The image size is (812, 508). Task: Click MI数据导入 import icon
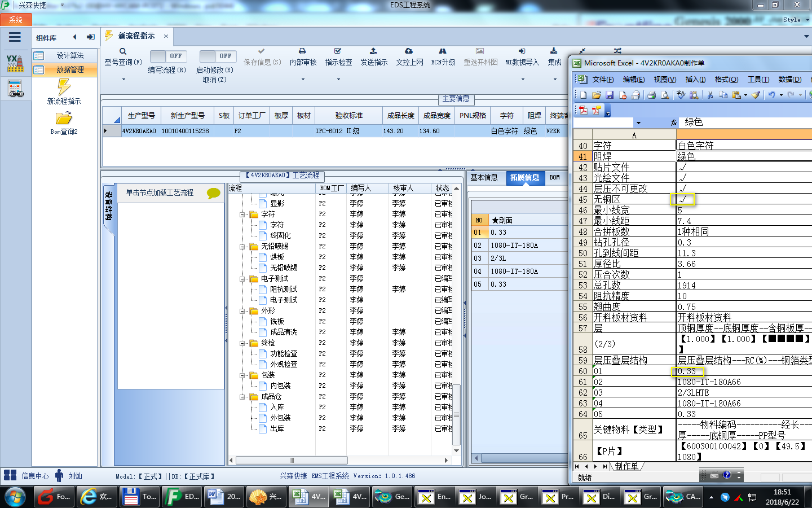pyautogui.click(x=522, y=51)
